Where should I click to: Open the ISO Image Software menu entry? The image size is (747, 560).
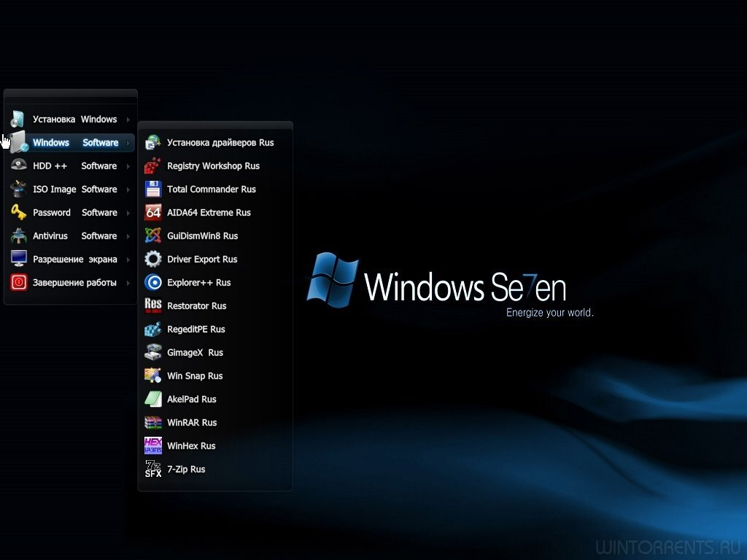click(x=71, y=189)
